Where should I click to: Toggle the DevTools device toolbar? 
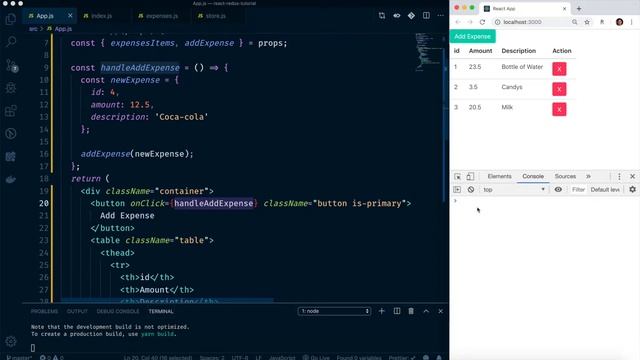coord(470,176)
